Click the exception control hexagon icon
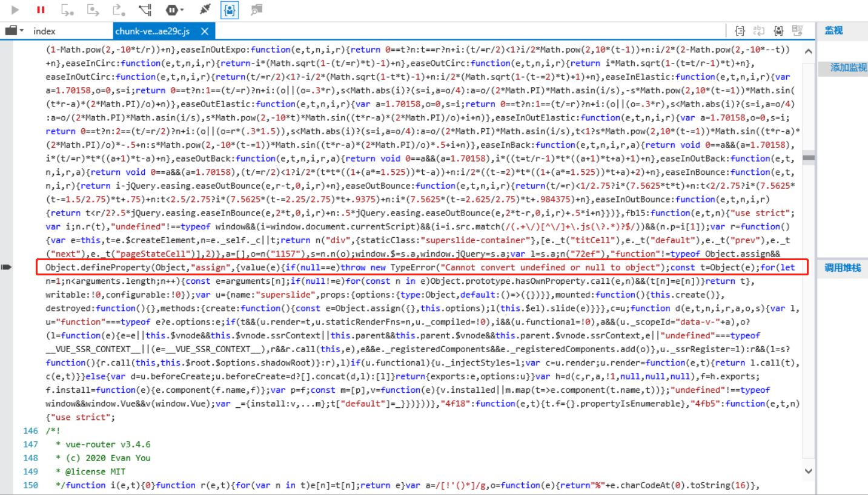The width and height of the screenshot is (868, 495). 171,9
